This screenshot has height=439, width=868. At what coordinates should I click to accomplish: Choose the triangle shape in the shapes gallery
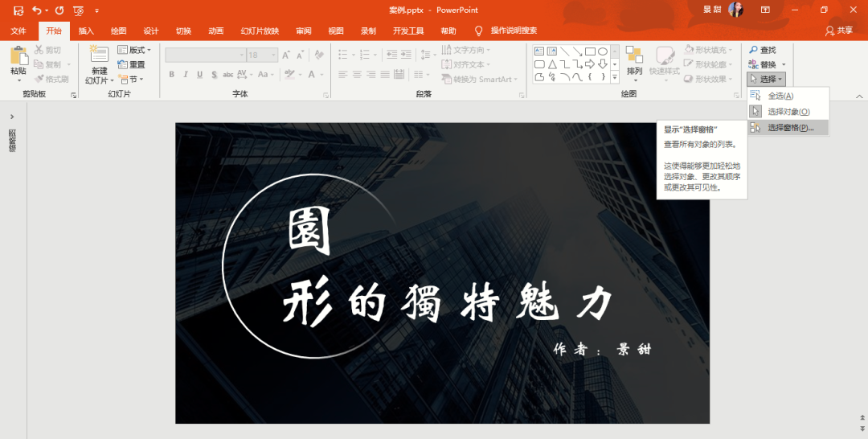coord(552,64)
